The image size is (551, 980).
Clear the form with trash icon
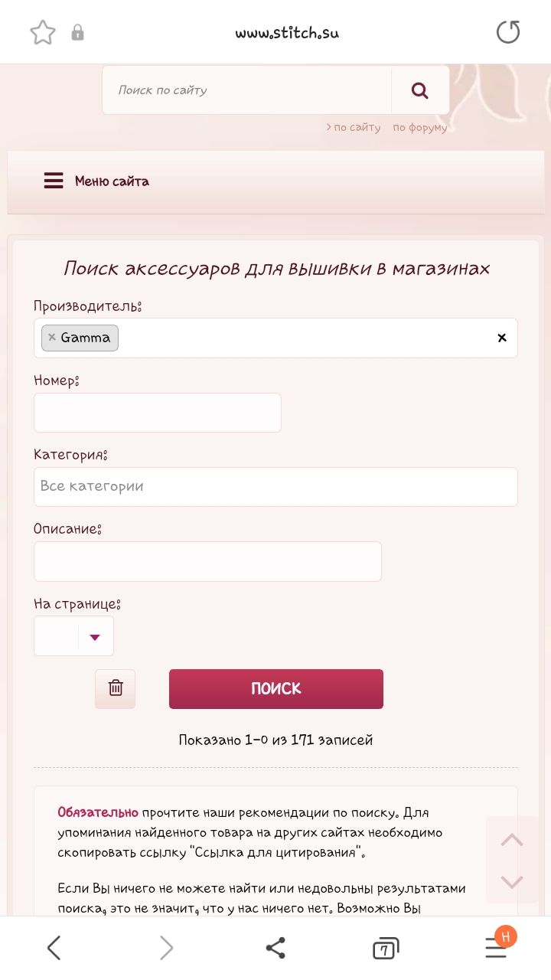pos(116,688)
